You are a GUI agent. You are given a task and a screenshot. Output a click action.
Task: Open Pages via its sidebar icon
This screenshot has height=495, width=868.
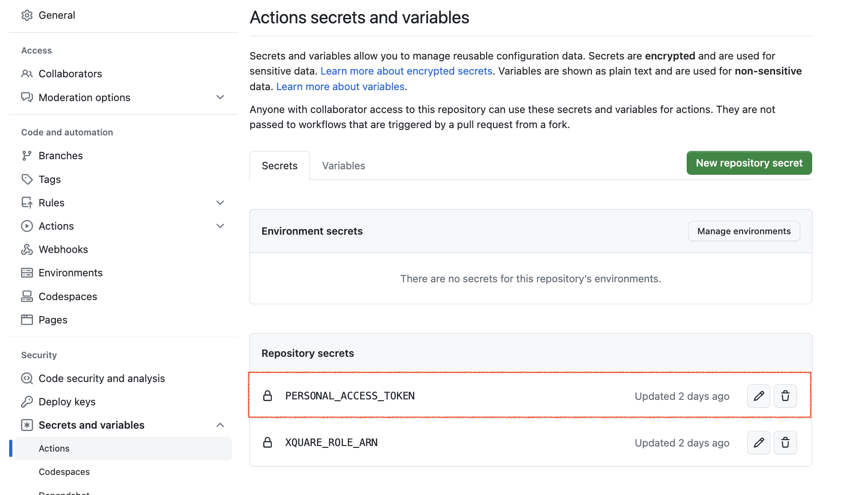click(x=27, y=319)
